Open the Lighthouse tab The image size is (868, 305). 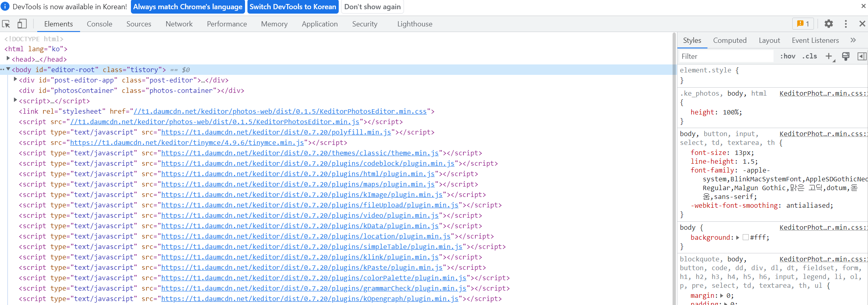pyautogui.click(x=415, y=24)
